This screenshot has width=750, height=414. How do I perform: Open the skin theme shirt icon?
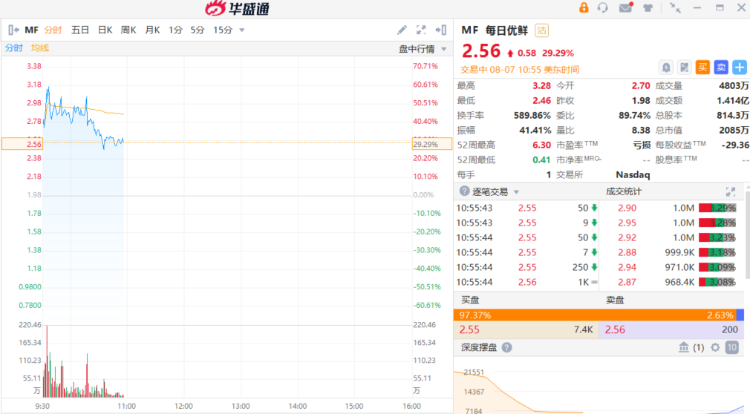pyautogui.click(x=648, y=8)
